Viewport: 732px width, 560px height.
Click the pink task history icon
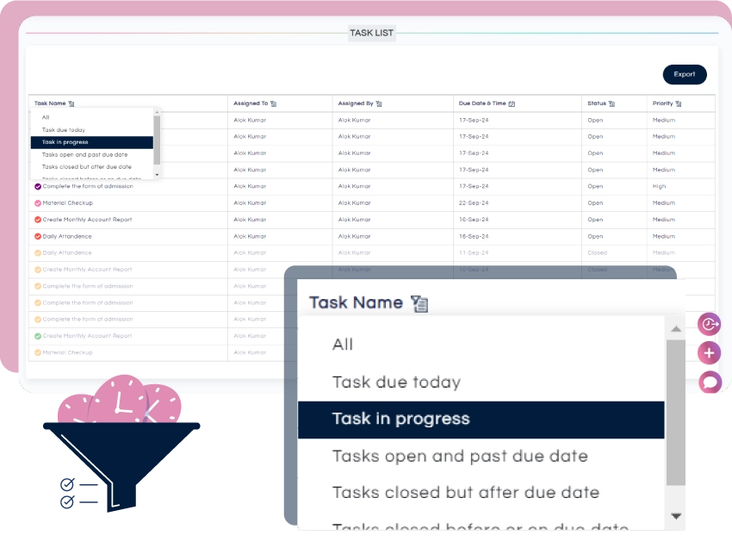point(709,325)
